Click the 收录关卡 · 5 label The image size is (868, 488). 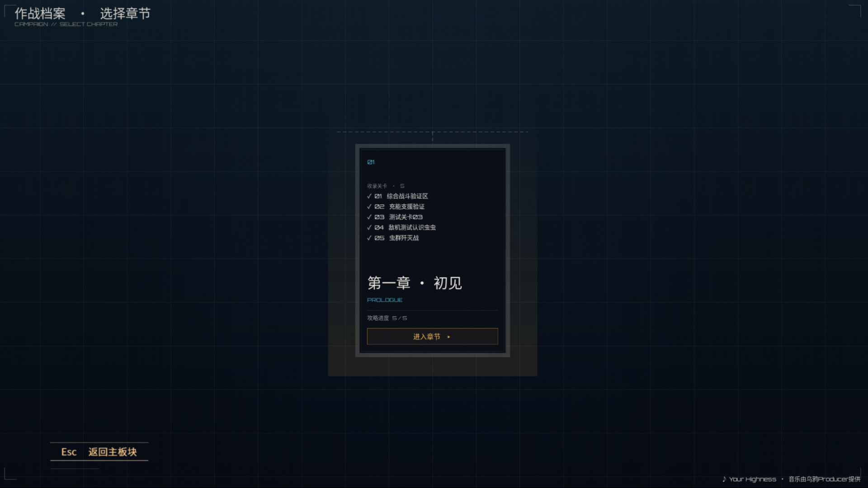pos(386,186)
